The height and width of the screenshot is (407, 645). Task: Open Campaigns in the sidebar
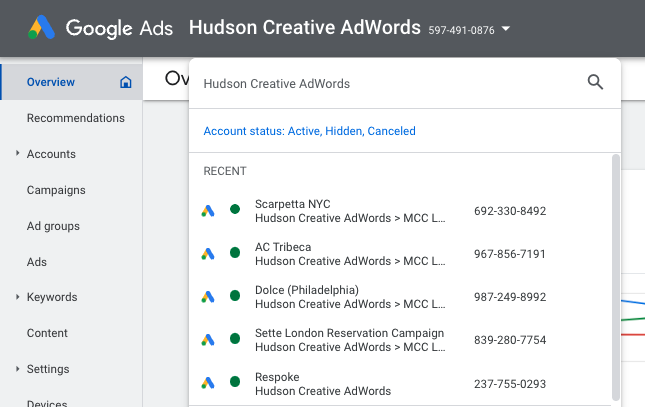click(56, 190)
